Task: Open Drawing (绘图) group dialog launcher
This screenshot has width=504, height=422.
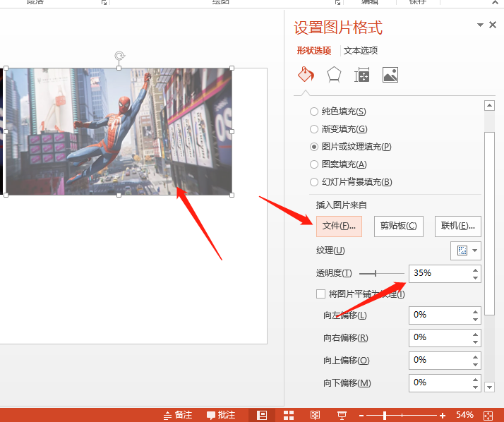Action: click(337, 2)
